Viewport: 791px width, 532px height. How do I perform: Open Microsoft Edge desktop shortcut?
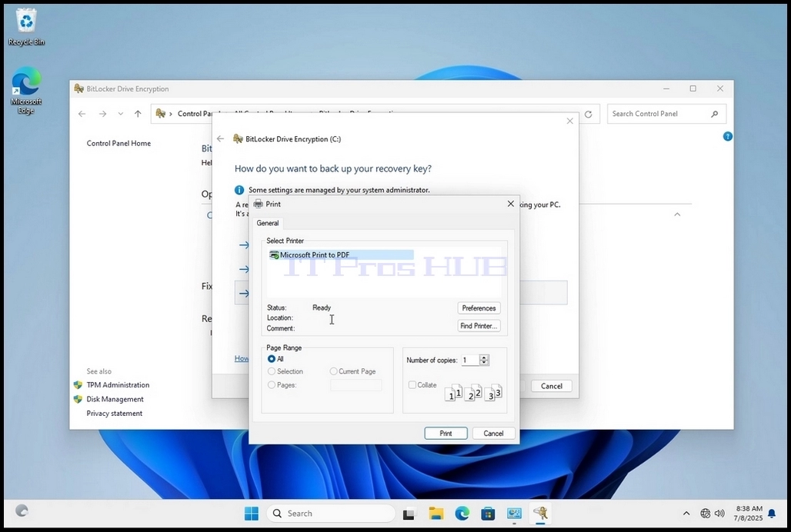pyautogui.click(x=25, y=91)
